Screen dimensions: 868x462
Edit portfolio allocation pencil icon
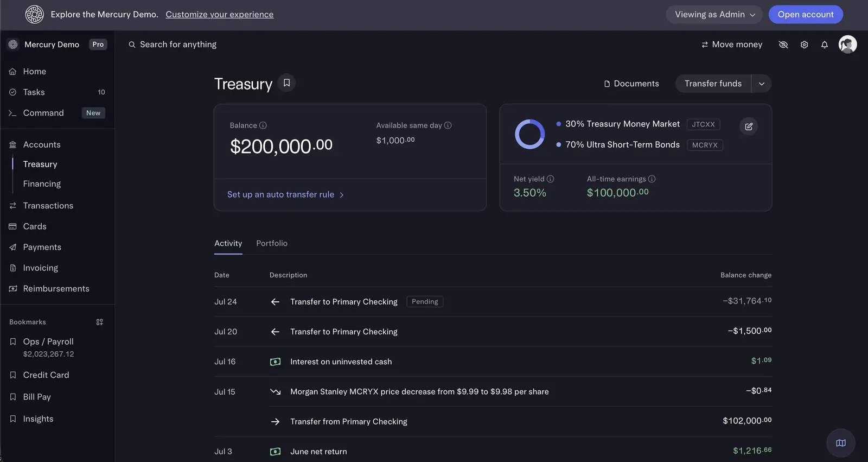(x=749, y=126)
